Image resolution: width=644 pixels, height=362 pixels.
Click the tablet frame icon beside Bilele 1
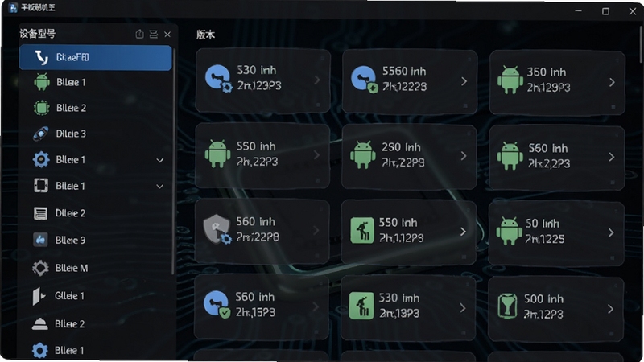pyautogui.click(x=41, y=186)
